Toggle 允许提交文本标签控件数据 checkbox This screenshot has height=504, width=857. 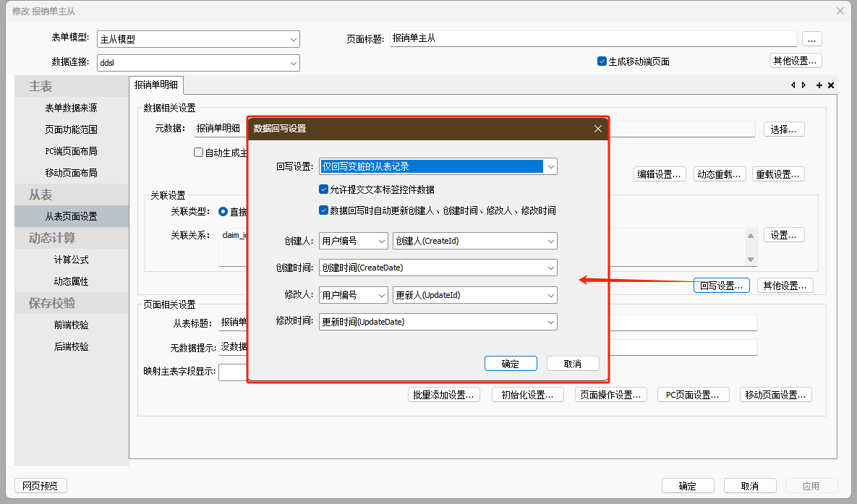pos(323,189)
